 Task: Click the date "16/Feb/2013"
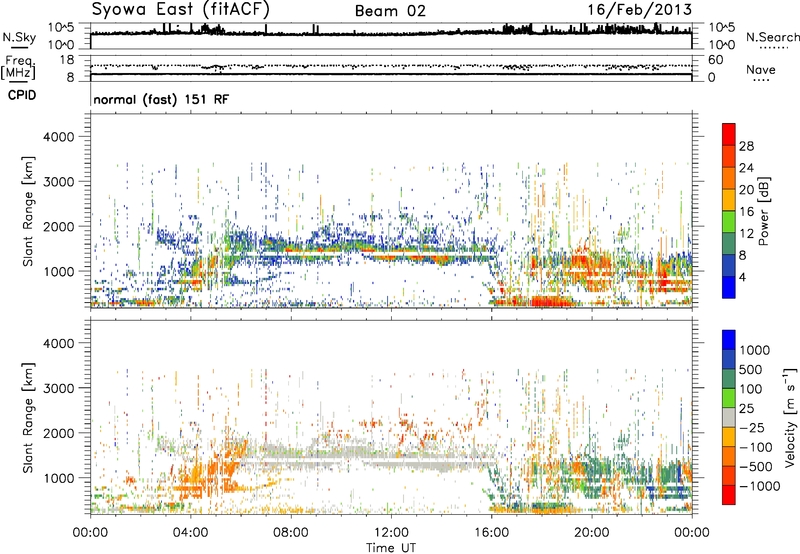(x=639, y=10)
